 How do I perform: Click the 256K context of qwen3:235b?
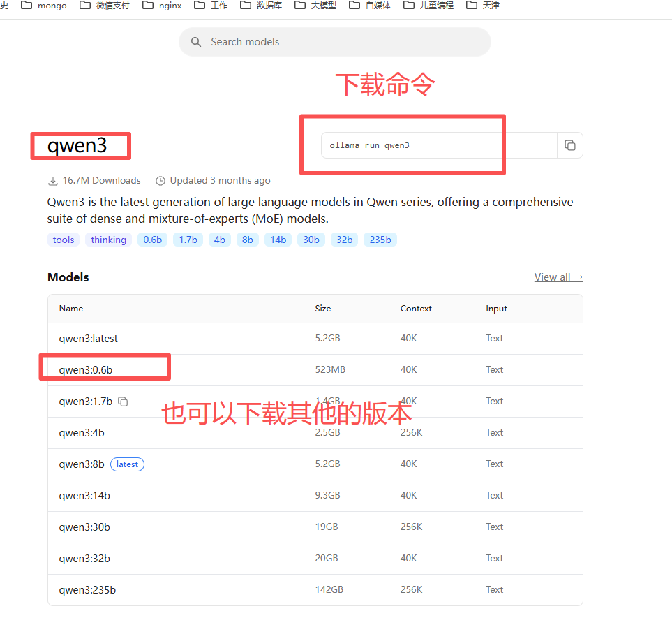click(x=412, y=589)
